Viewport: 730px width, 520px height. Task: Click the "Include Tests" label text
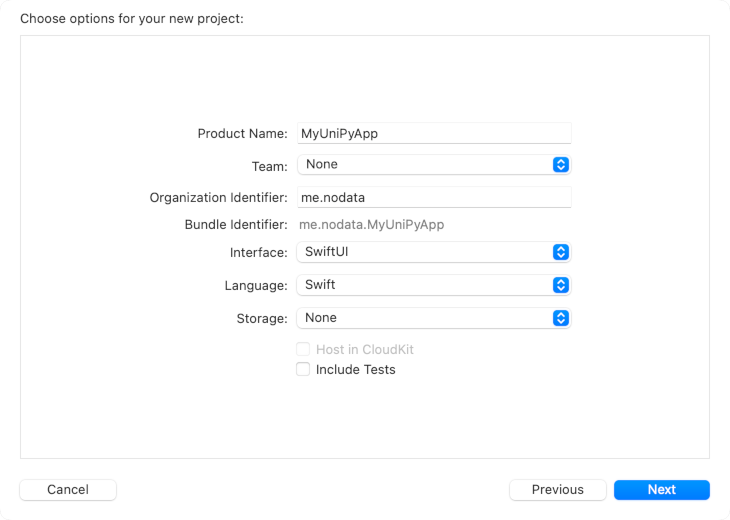[x=355, y=369]
